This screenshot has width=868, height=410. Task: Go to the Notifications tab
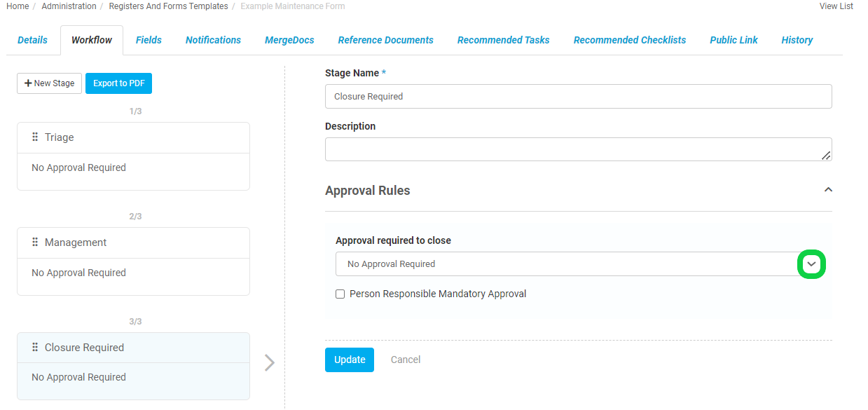click(x=213, y=40)
